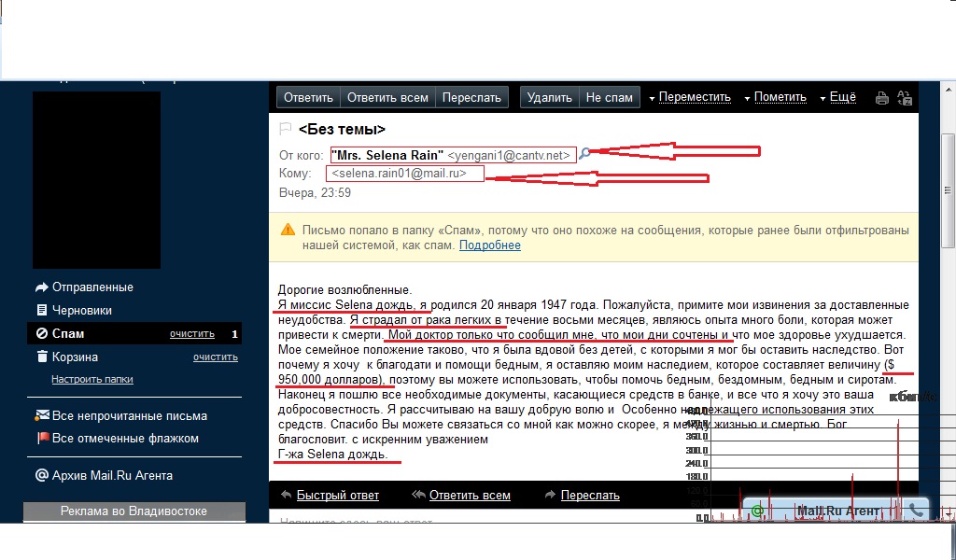956x560 pixels.
Task: Click the search icon next to the sender address
Action: [x=584, y=154]
